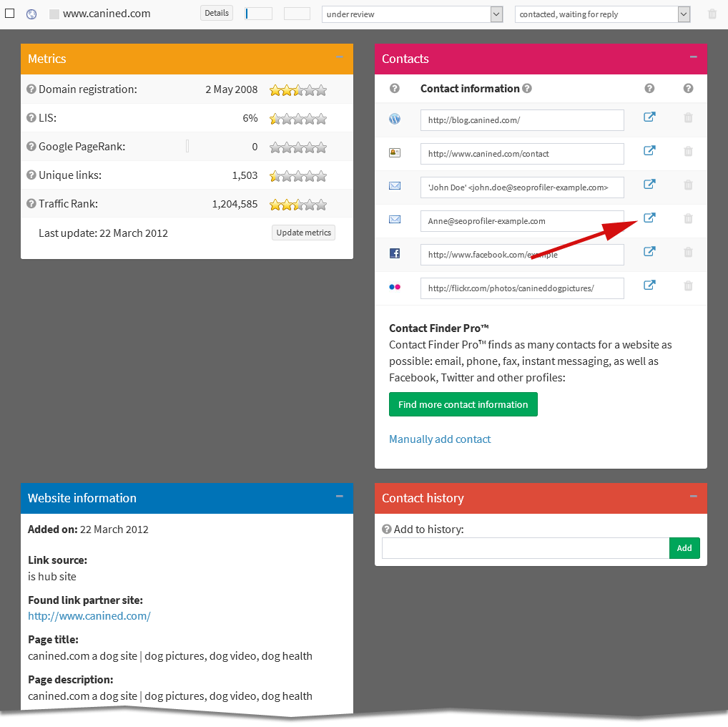This screenshot has width=728, height=727.
Task: Click the globe icon in the top toolbar
Action: (x=30, y=13)
